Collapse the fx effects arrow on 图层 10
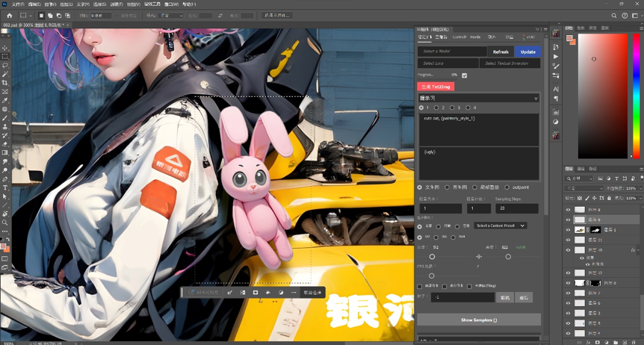This screenshot has width=644, height=345. pyautogui.click(x=639, y=250)
